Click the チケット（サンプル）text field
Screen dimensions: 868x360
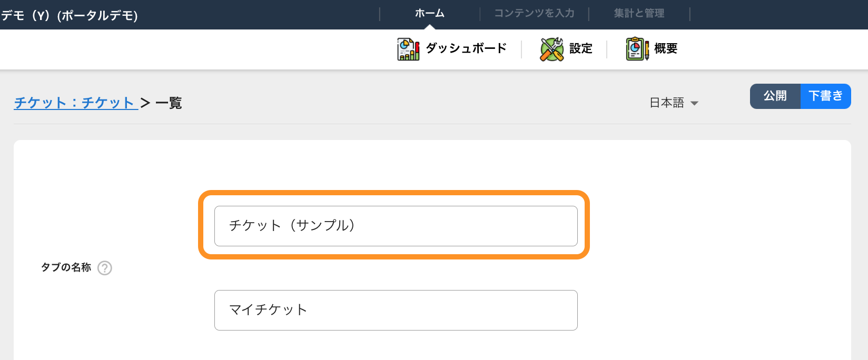(396, 226)
